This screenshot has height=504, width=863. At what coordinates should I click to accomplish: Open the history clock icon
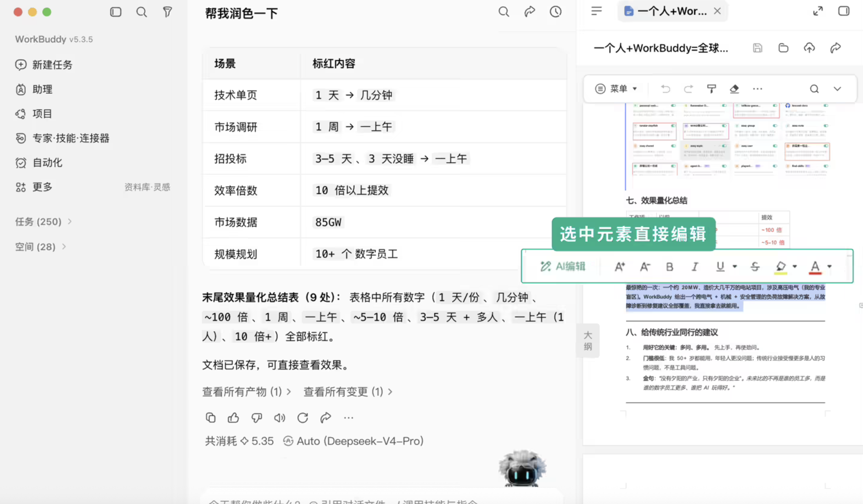coord(556,12)
